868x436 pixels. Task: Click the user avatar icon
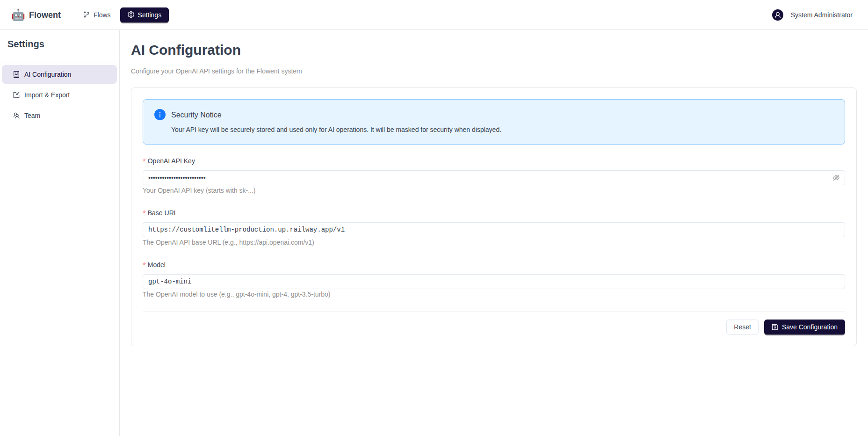(777, 15)
